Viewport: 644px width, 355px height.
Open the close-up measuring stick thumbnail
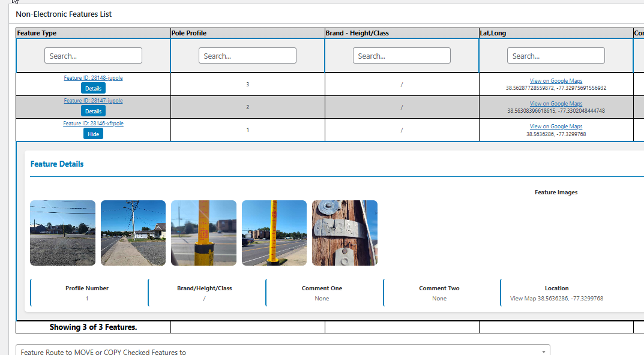pyautogui.click(x=203, y=233)
